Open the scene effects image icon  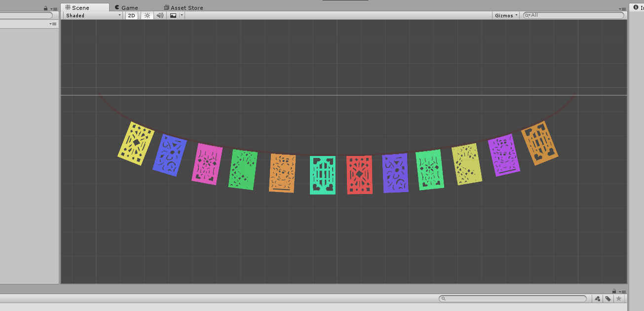tap(172, 15)
